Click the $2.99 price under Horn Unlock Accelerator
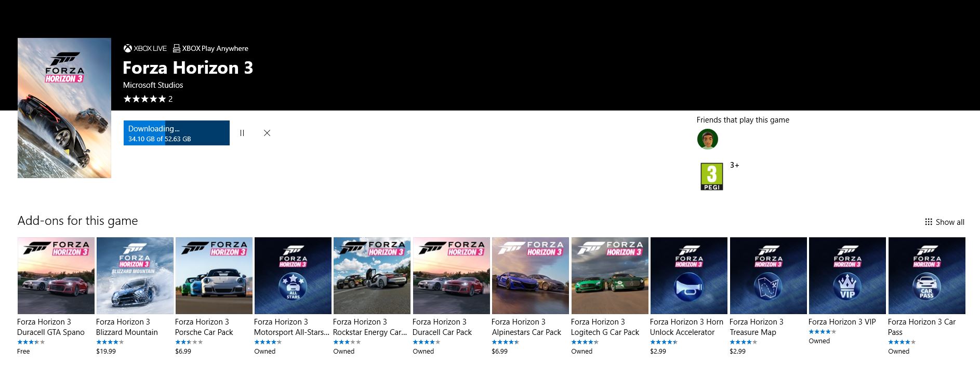980x378 pixels. tap(658, 352)
